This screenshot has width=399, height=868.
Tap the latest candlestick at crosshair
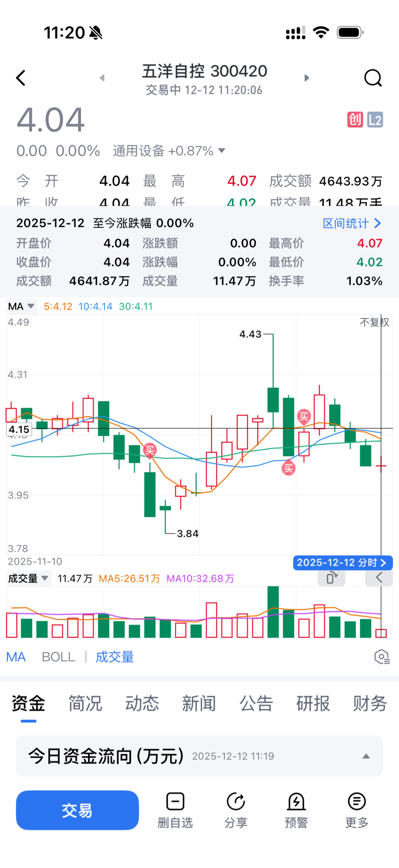click(381, 465)
